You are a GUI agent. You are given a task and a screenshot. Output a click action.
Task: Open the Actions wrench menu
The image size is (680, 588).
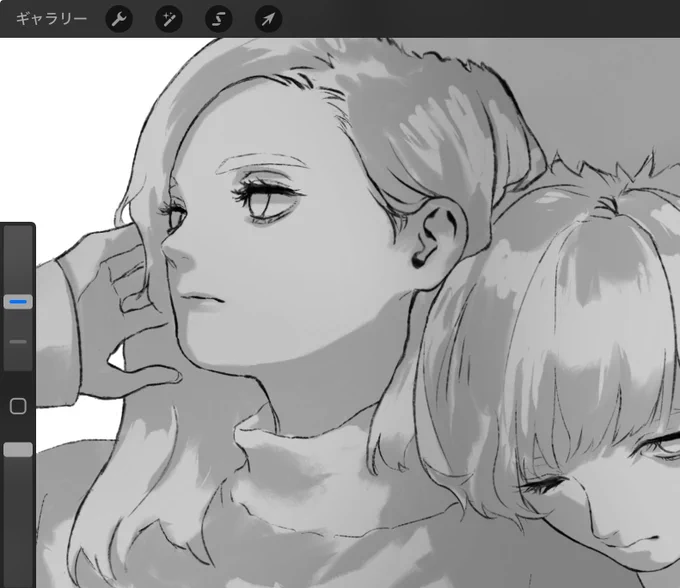click(x=119, y=19)
